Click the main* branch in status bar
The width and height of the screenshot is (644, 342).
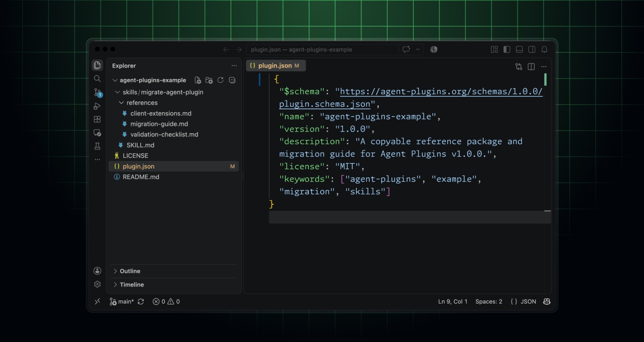click(x=122, y=301)
